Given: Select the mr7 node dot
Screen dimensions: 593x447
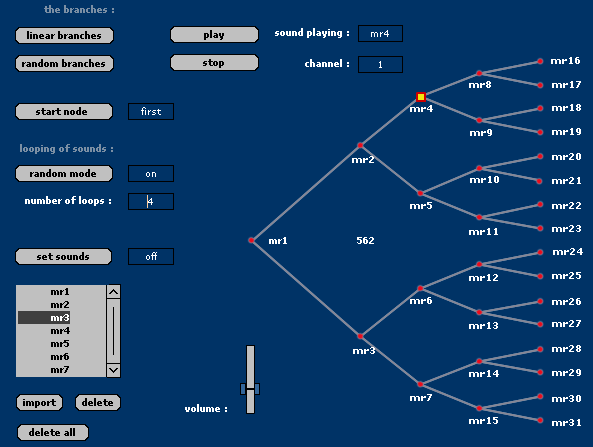Looking at the screenshot, I should 420,384.
